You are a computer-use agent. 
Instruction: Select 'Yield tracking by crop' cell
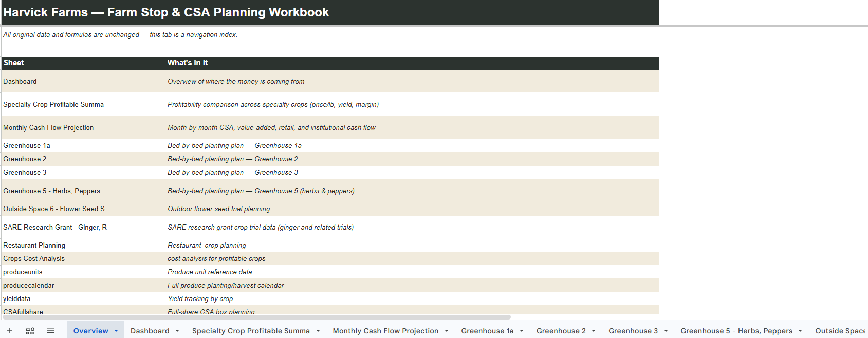coord(412,298)
